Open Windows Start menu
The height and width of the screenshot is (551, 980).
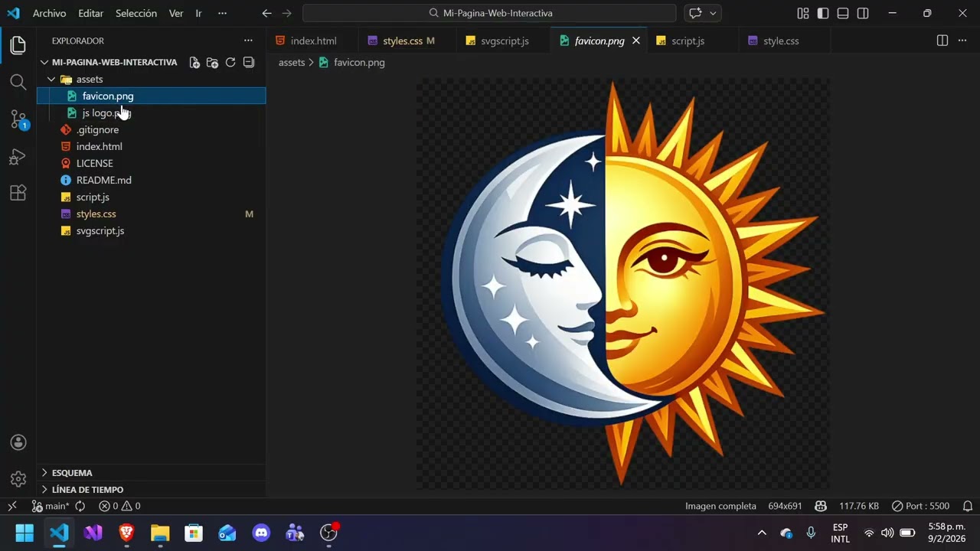tap(24, 533)
